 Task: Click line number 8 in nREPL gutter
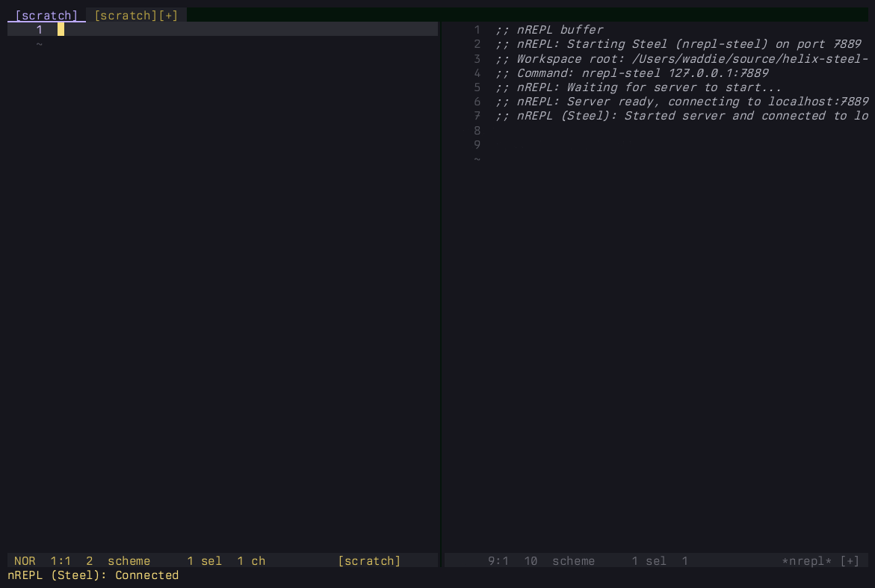[477, 131]
